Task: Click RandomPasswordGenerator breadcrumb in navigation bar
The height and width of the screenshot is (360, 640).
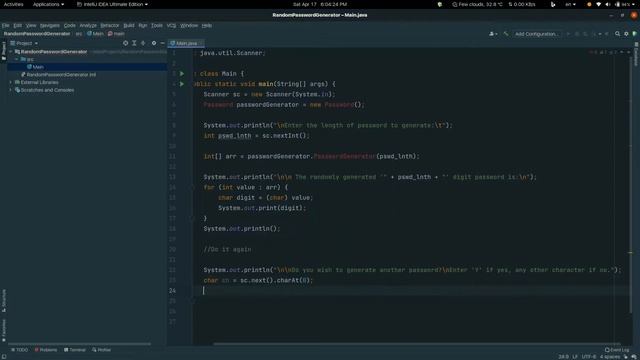Action: [37, 34]
